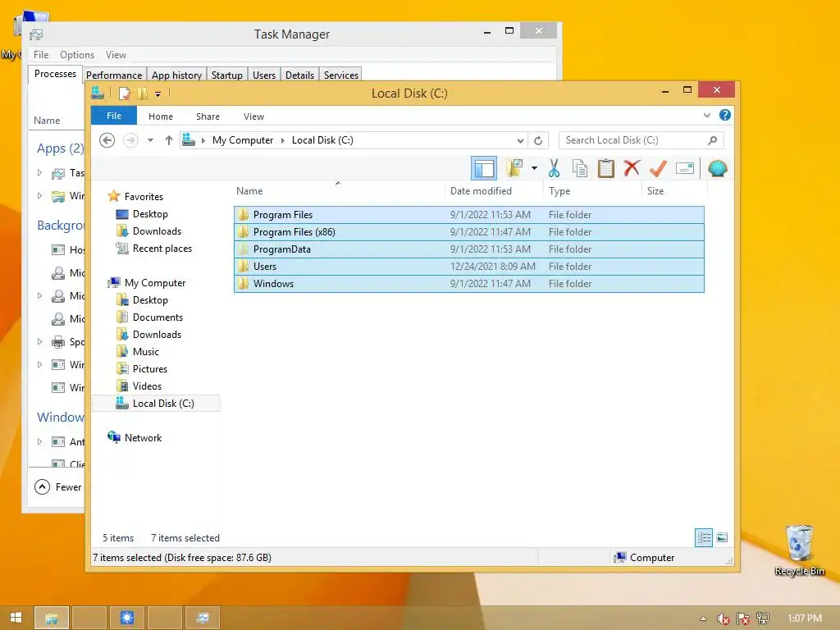
Task: Click the Cut scissors icon
Action: click(554, 168)
